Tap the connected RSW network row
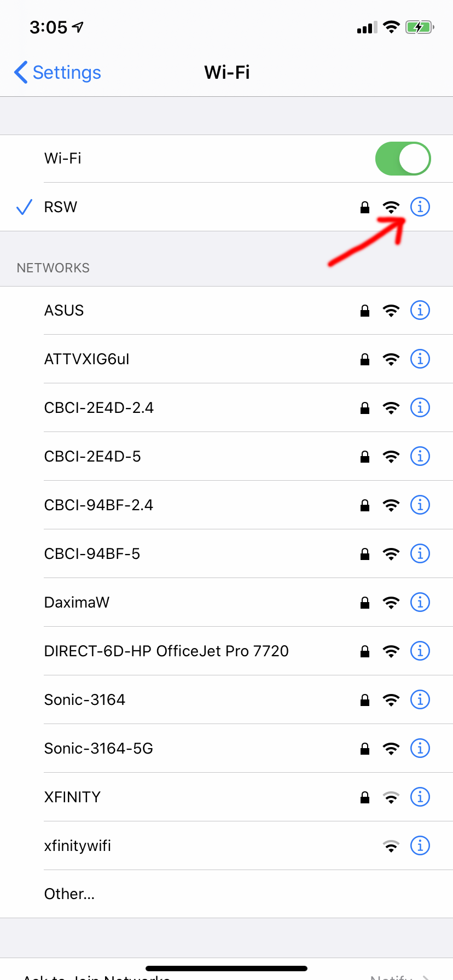 click(226, 207)
